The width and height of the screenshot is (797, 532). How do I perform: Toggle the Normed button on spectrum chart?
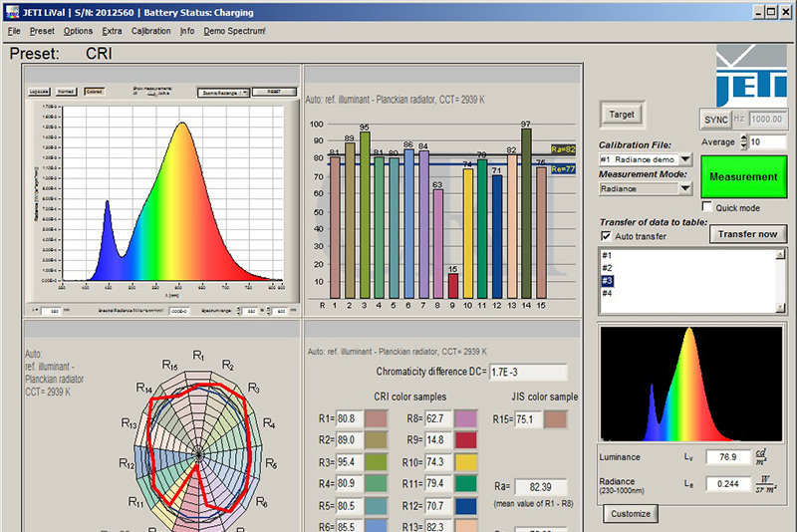click(x=66, y=92)
